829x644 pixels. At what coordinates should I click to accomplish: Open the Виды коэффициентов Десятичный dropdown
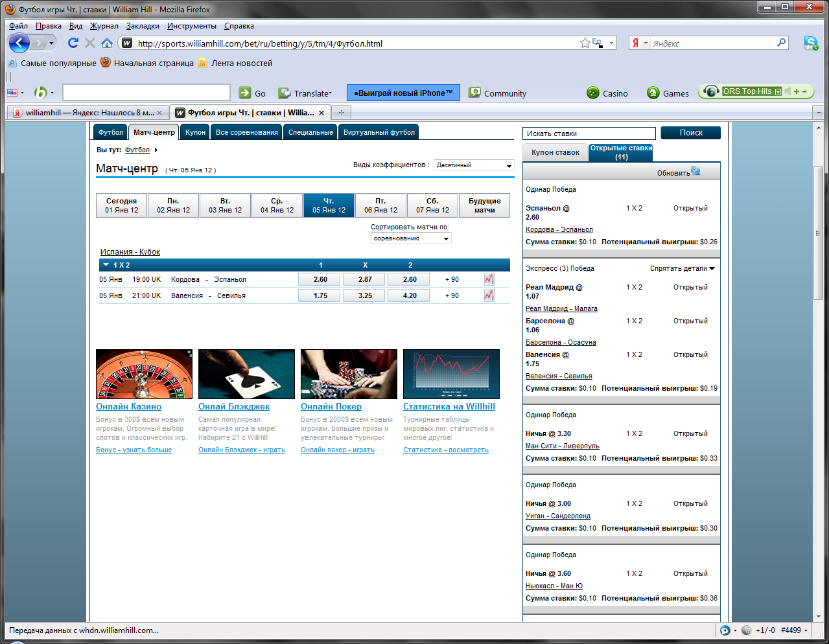click(474, 165)
